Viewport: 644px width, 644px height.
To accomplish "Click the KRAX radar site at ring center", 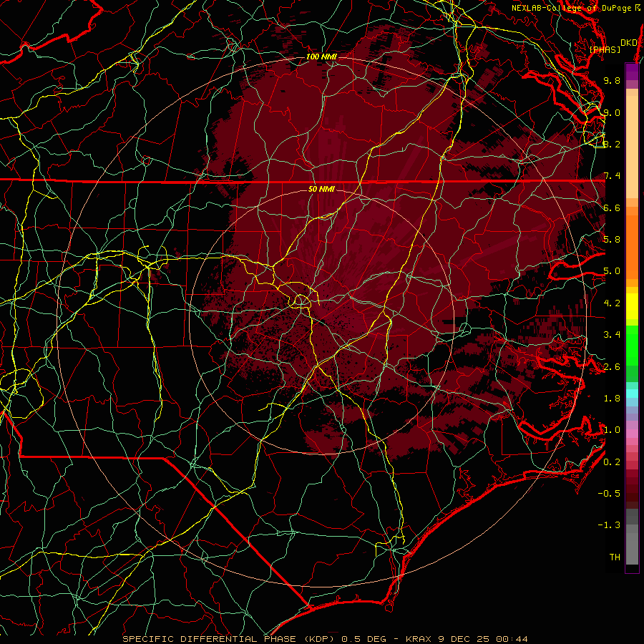I will pyautogui.click(x=322, y=321).
